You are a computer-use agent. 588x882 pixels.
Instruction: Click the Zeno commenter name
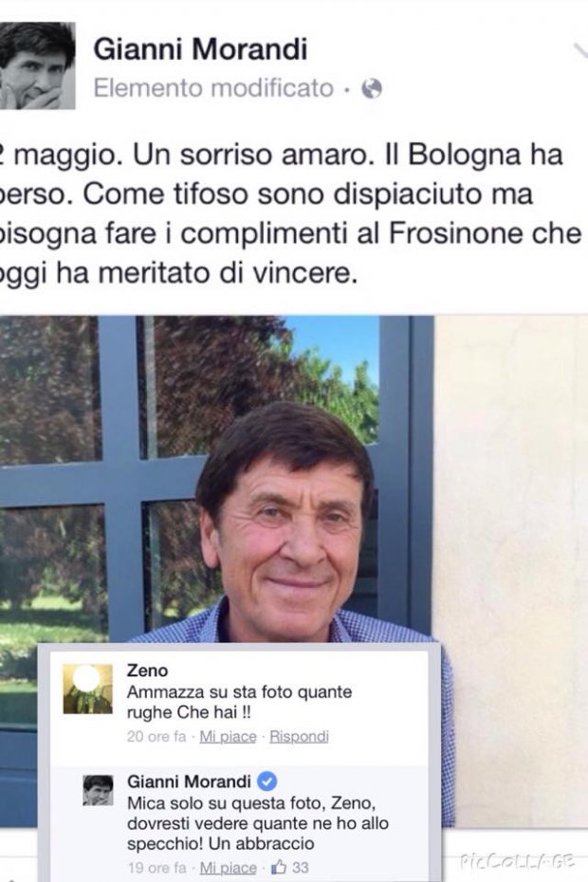[x=147, y=671]
